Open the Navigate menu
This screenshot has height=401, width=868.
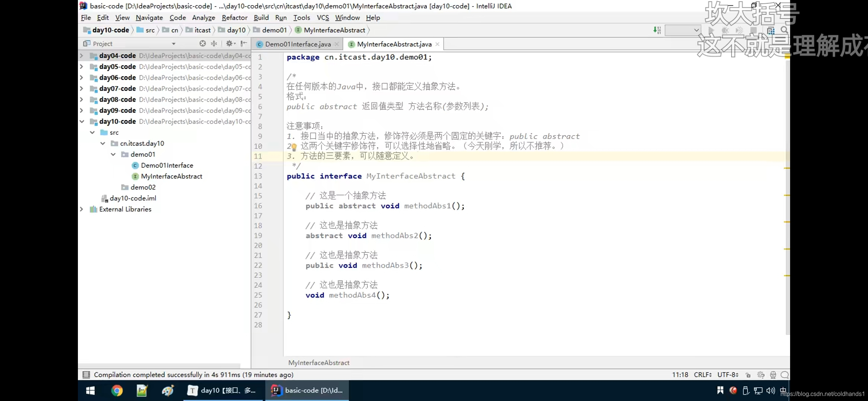tap(149, 17)
